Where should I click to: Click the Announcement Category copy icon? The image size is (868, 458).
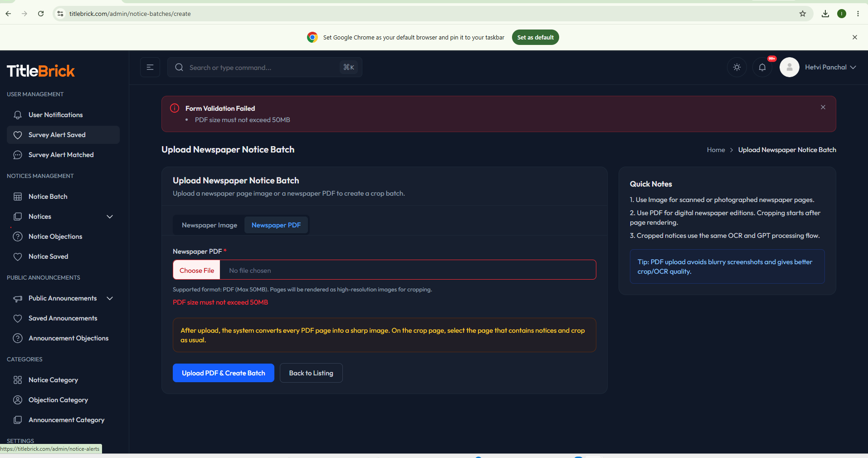click(x=18, y=420)
